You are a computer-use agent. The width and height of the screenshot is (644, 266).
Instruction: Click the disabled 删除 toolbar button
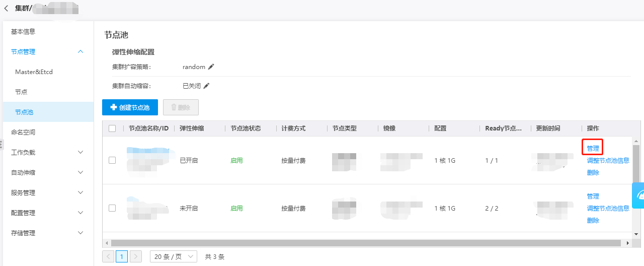click(x=181, y=107)
